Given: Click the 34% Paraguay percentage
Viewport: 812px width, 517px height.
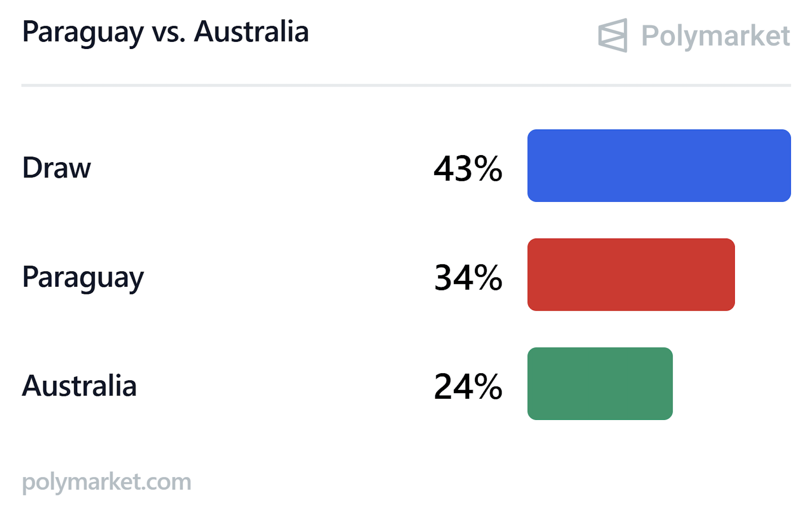Looking at the screenshot, I should (x=468, y=278).
